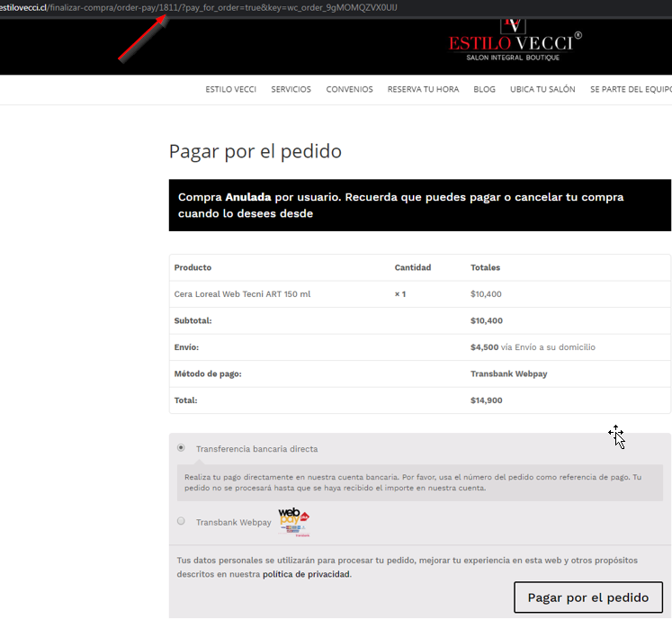Click the browser URL address bar
672x620 pixels.
[x=270, y=7]
